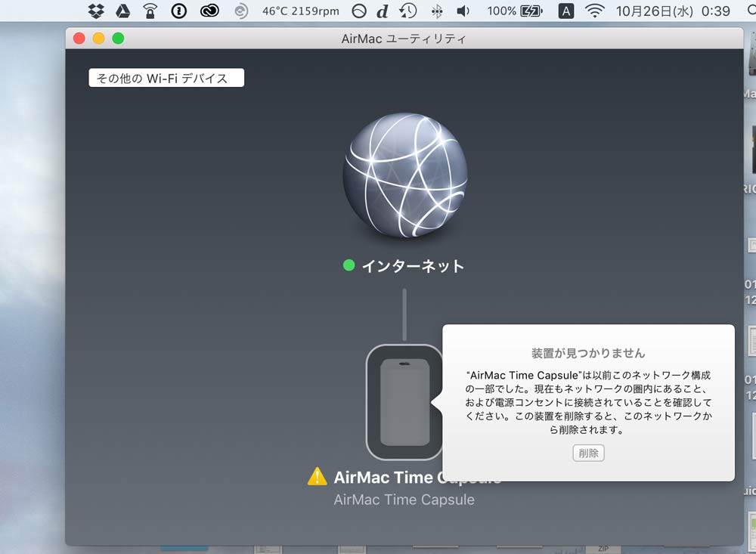The width and height of the screenshot is (756, 554).
Task: Open the battery status showing 100%
Action: [x=515, y=11]
